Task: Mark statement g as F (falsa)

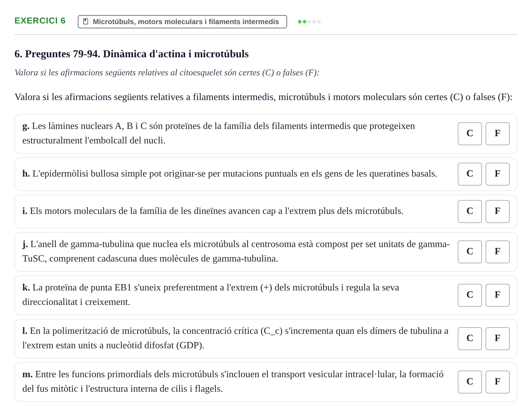Action: click(497, 133)
